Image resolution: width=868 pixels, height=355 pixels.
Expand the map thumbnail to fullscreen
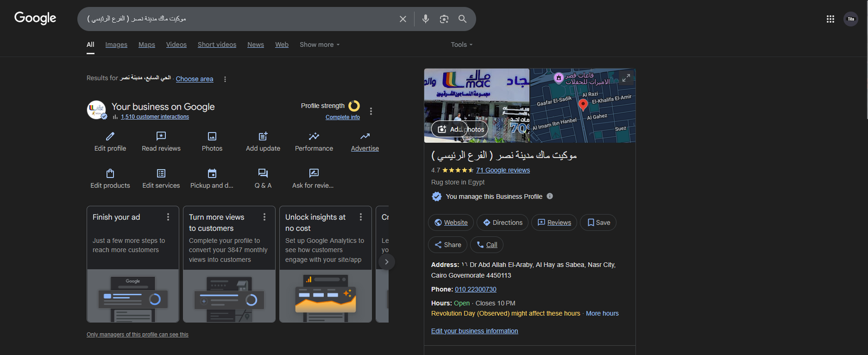pos(626,78)
